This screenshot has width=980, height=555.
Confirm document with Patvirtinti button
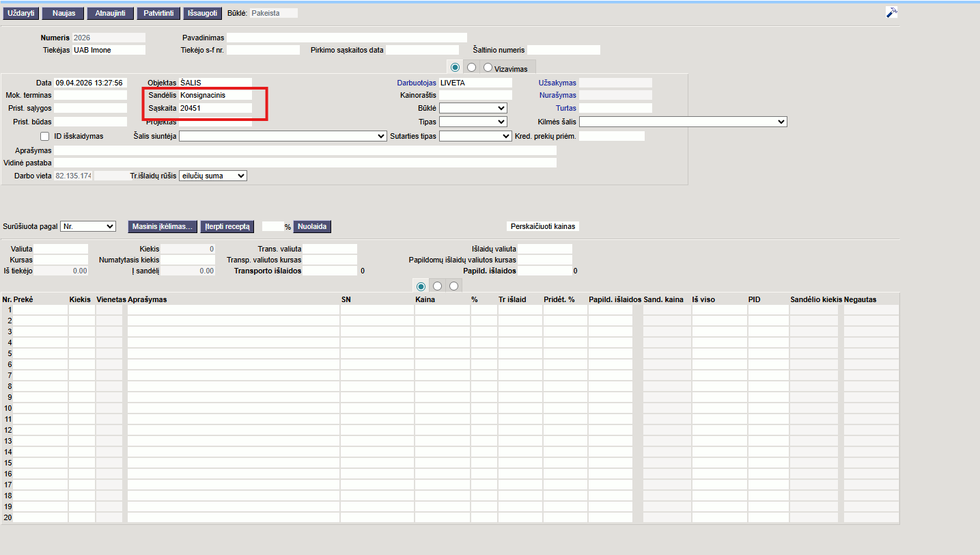pos(158,13)
